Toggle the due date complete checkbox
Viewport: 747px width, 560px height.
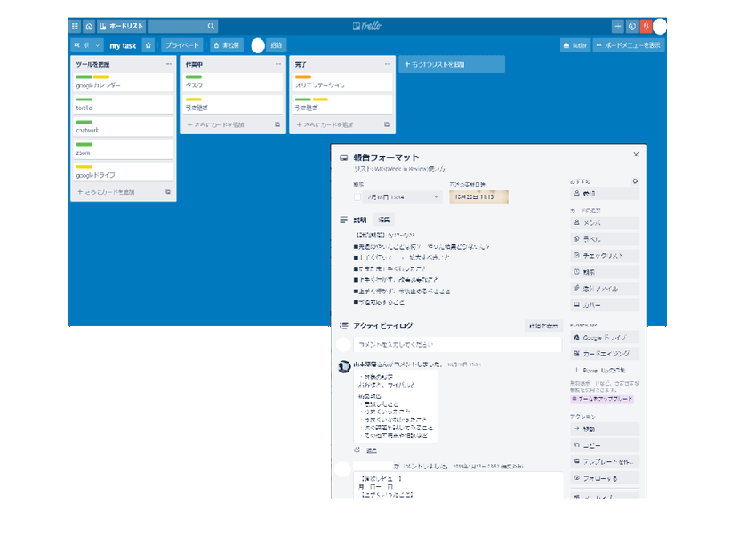click(357, 196)
